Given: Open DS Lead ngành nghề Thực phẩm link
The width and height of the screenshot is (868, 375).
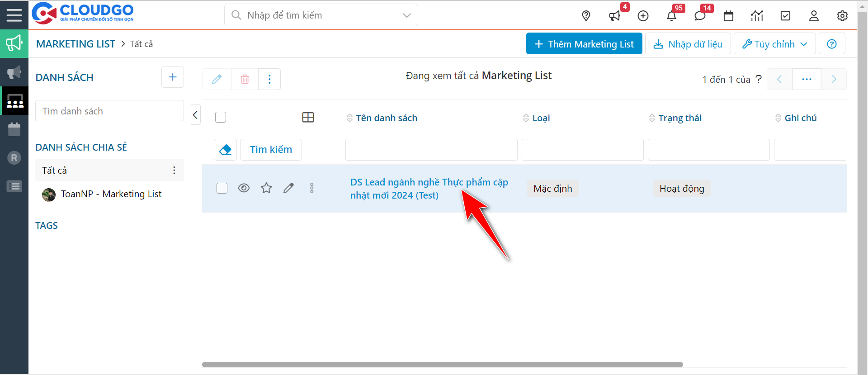Looking at the screenshot, I should 429,182.
